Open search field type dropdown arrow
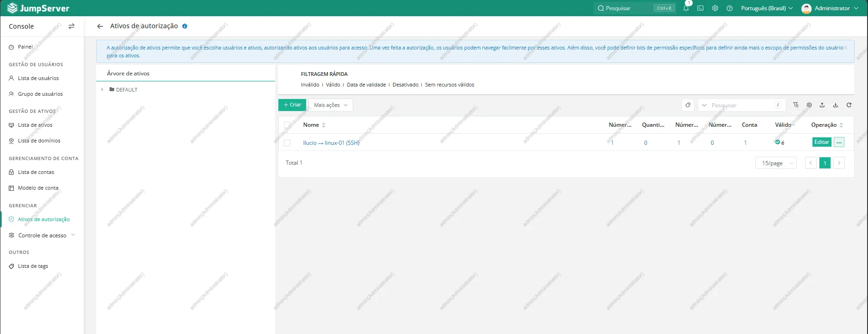The image size is (868, 334). 704,105
